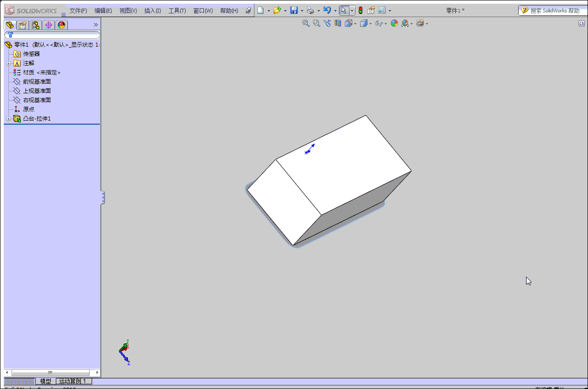
Task: Switch to DisplayManager tab
Action: click(x=62, y=25)
